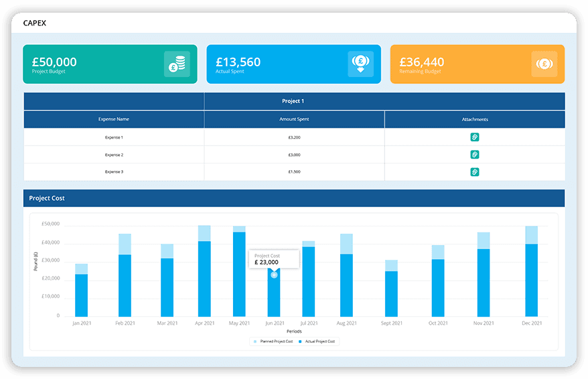Viewport: 588px width, 379px height.
Task: Click the pound coin icon on Remaining Budget card
Action: 544,64
